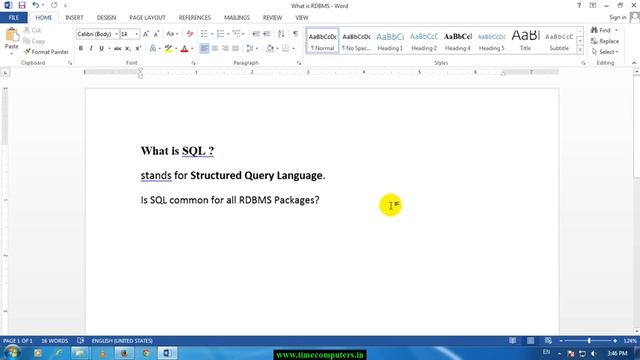Viewport: 640px width, 360px height.
Task: Increase paragraph indent
Action: tap(267, 34)
